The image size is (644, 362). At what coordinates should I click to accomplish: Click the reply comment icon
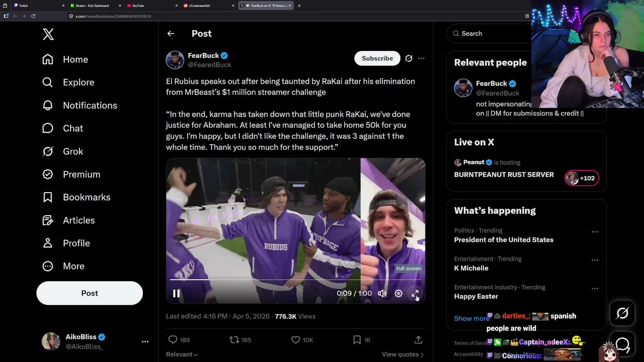173,340
